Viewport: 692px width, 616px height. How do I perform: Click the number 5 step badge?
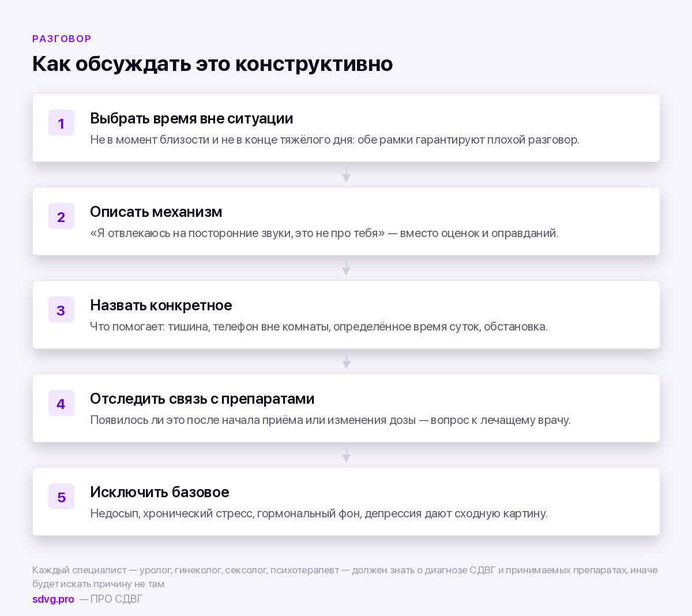(x=61, y=497)
